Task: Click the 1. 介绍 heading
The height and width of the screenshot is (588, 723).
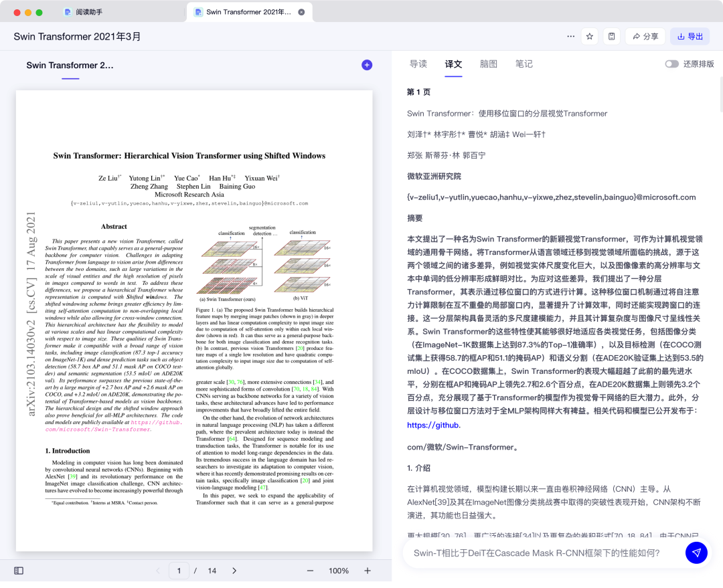Action: coord(418,468)
